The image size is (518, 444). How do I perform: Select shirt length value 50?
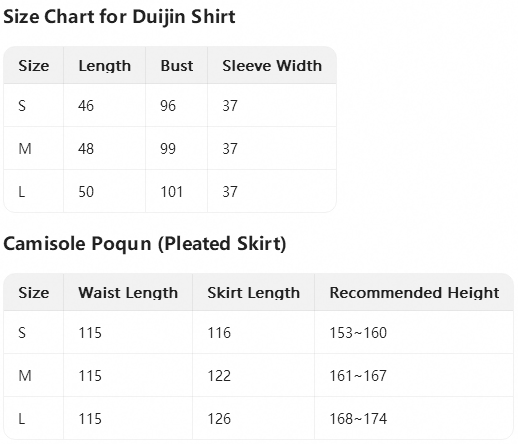point(86,192)
